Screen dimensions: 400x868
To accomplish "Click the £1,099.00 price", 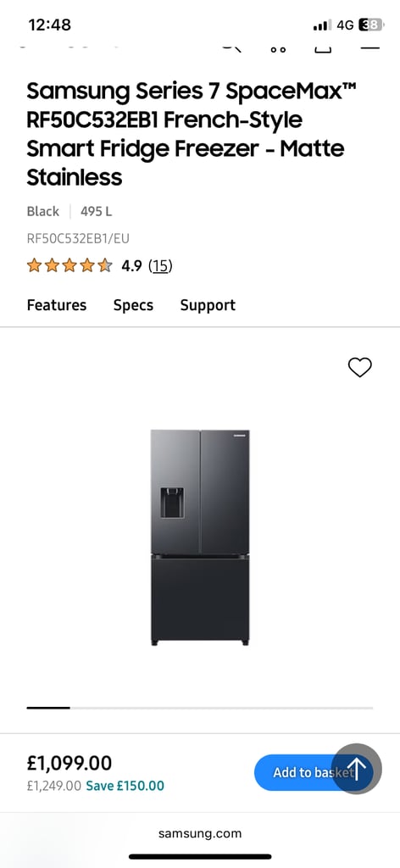I will (x=69, y=763).
